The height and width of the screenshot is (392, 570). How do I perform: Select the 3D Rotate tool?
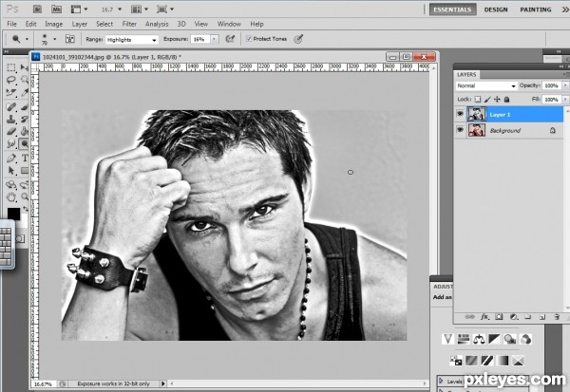(11, 184)
